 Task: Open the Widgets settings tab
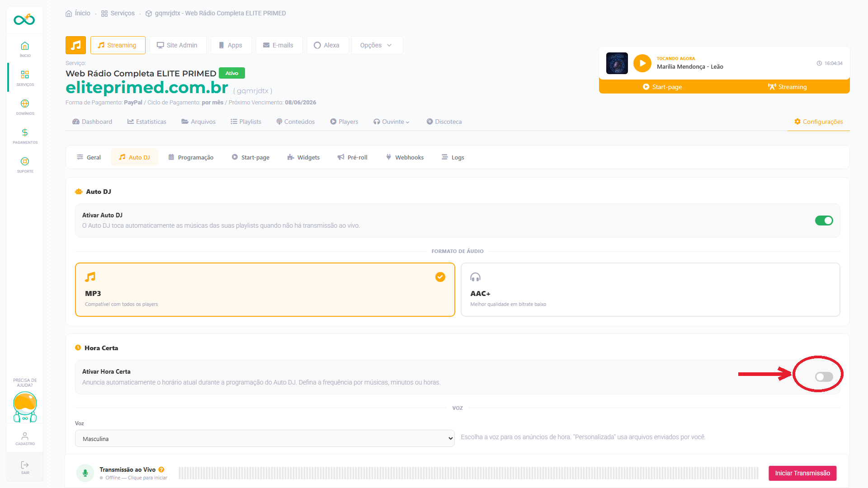pyautogui.click(x=303, y=157)
